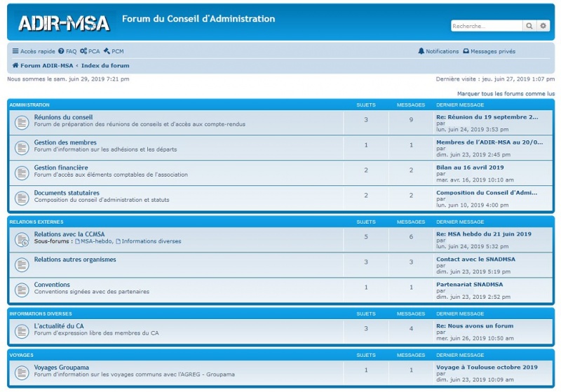Click the Relations avec la CCMSA forum icon
The height and width of the screenshot is (392, 561).
pyautogui.click(x=22, y=239)
